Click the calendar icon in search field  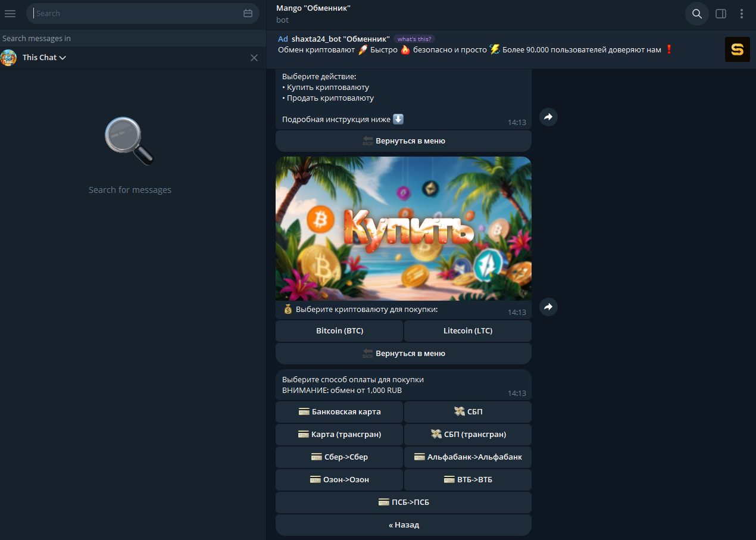[x=248, y=13]
